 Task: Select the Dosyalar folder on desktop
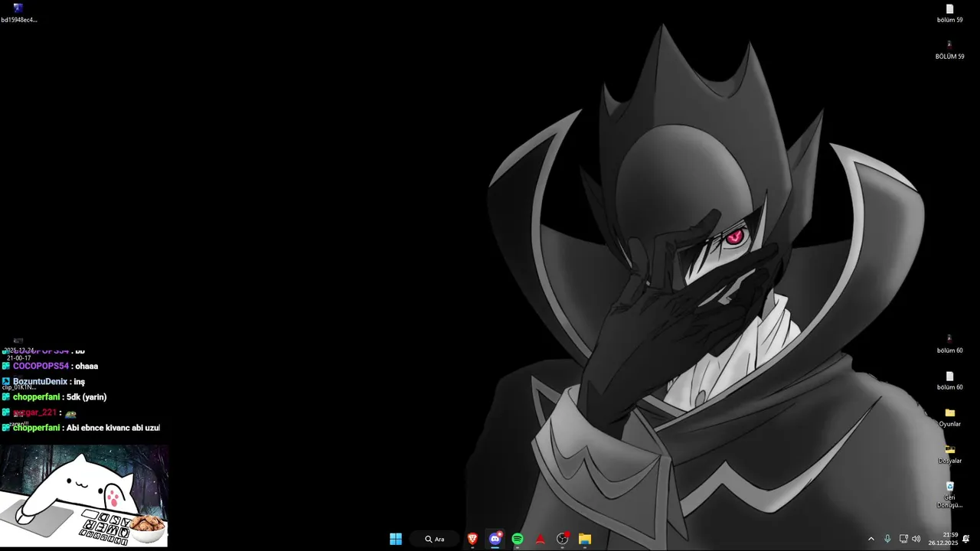pos(950,454)
